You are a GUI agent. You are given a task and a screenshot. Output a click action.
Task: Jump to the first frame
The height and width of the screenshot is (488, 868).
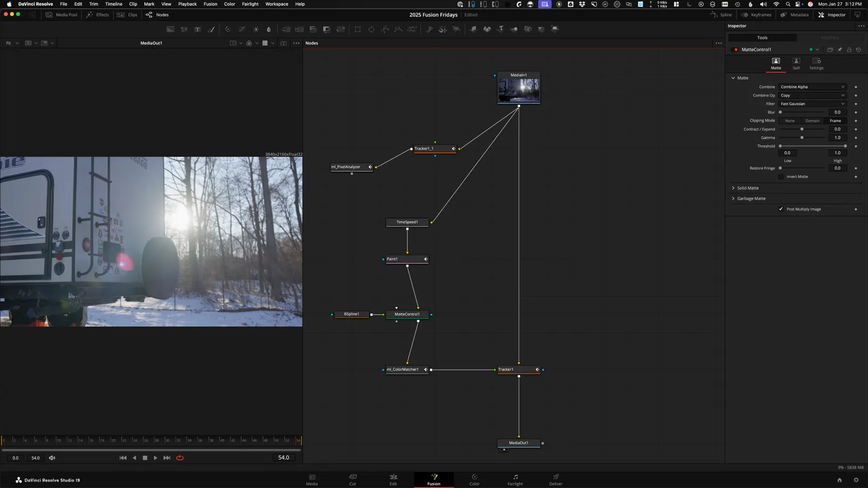[123, 458]
